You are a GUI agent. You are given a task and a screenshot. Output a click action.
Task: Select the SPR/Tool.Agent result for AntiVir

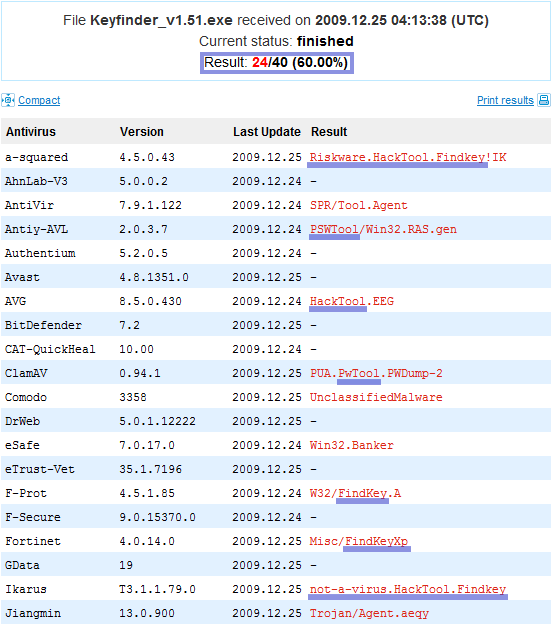tap(358, 205)
